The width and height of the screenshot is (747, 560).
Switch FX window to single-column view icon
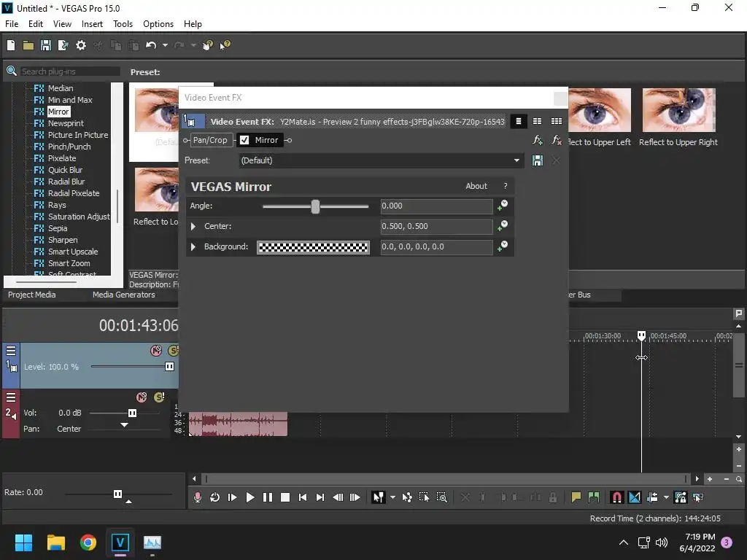tap(519, 122)
